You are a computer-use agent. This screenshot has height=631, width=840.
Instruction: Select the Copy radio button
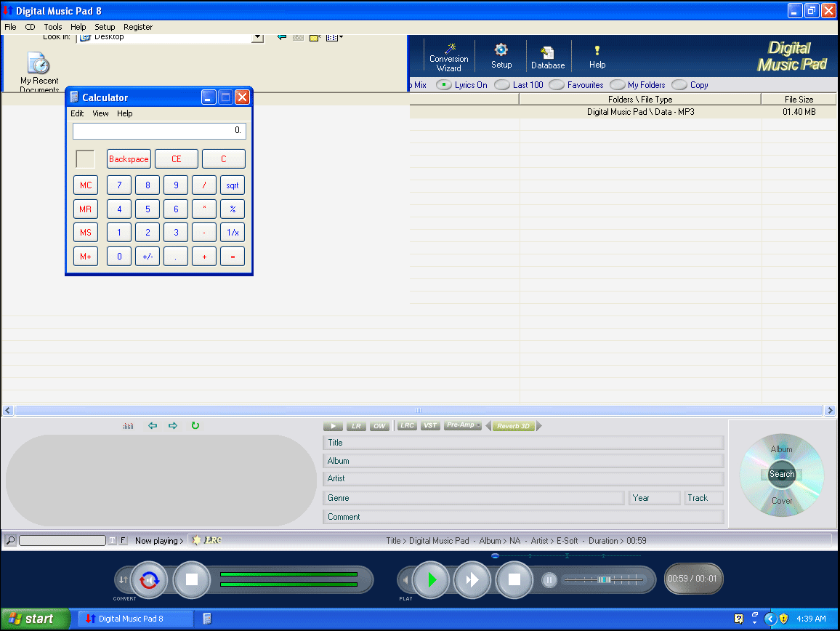coord(679,85)
